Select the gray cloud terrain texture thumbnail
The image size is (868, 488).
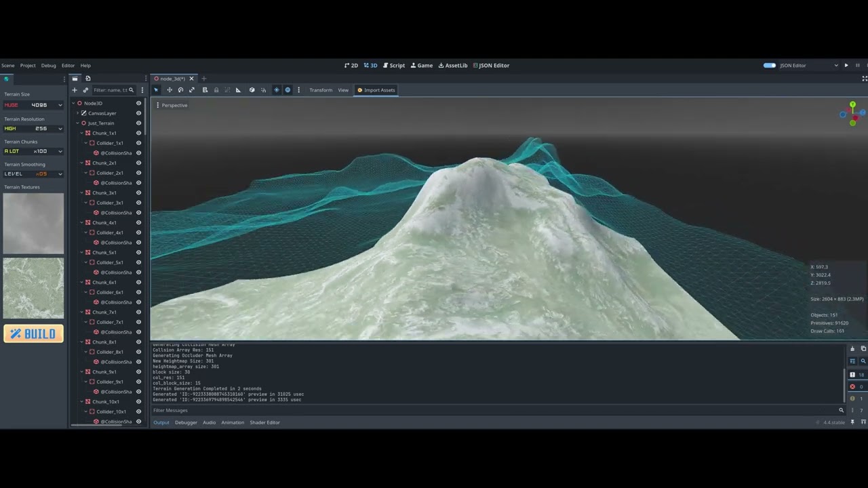(33, 224)
